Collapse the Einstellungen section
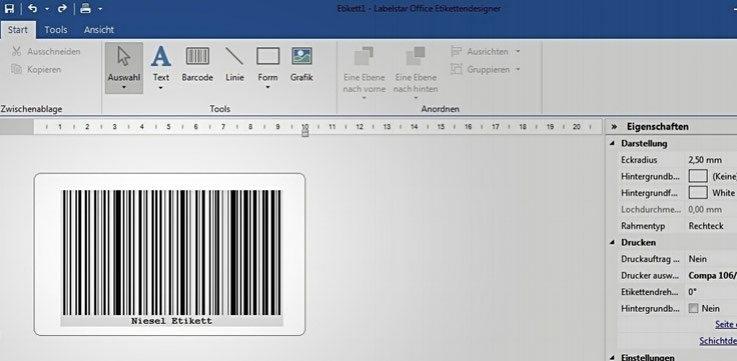Image resolution: width=737 pixels, height=361 pixels. pos(612,357)
